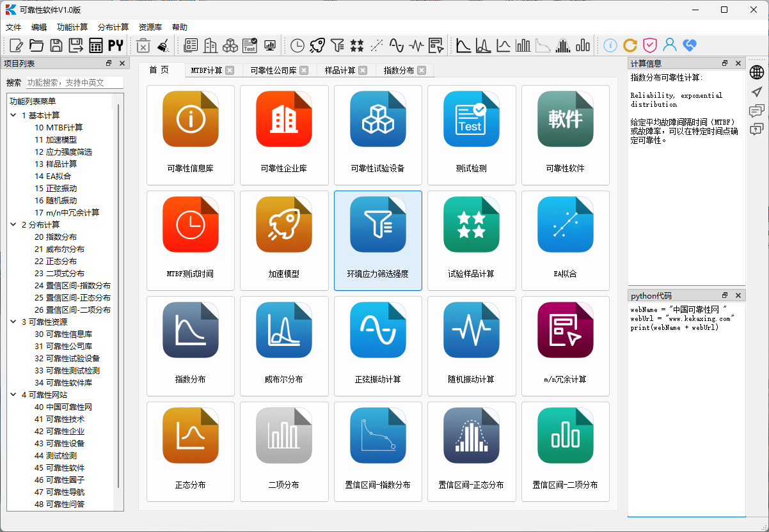Click the orange circular refresh icon
This screenshot has width=769, height=532.
tap(631, 45)
